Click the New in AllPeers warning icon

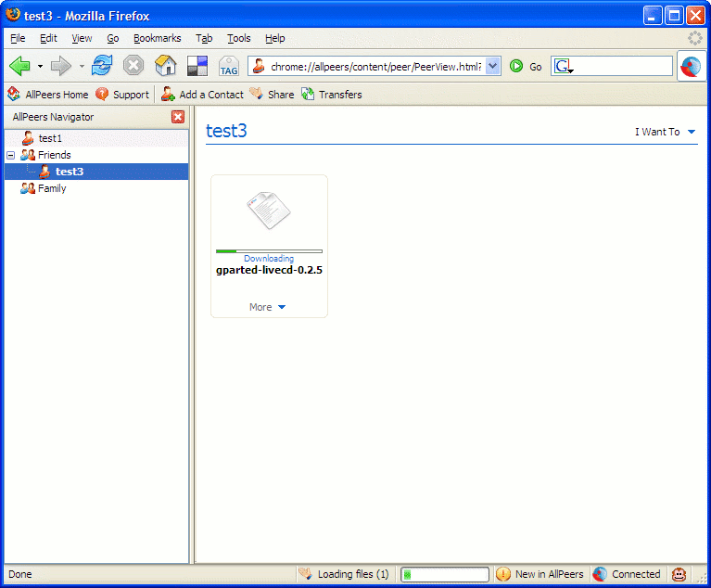[503, 574]
